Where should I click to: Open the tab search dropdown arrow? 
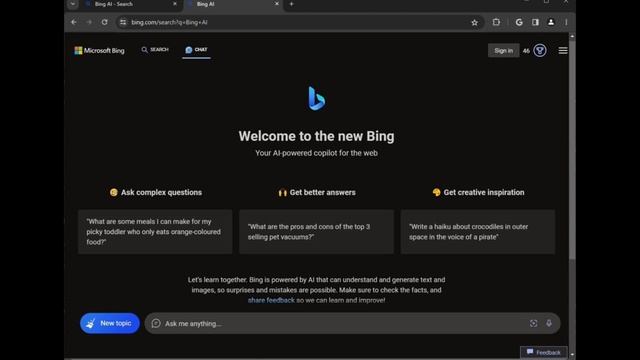click(73, 4)
